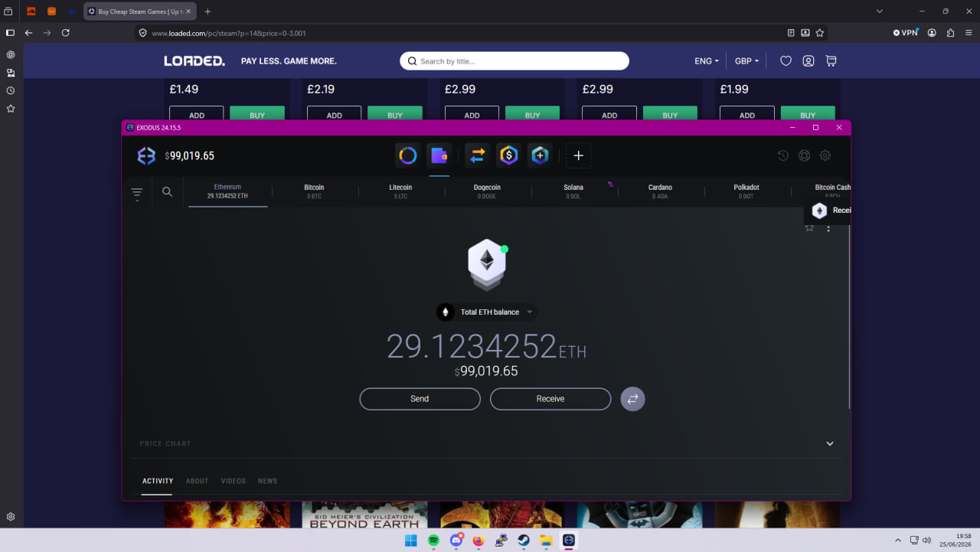
Task: Open the hexagon dollar-sign app icon
Action: (509, 155)
